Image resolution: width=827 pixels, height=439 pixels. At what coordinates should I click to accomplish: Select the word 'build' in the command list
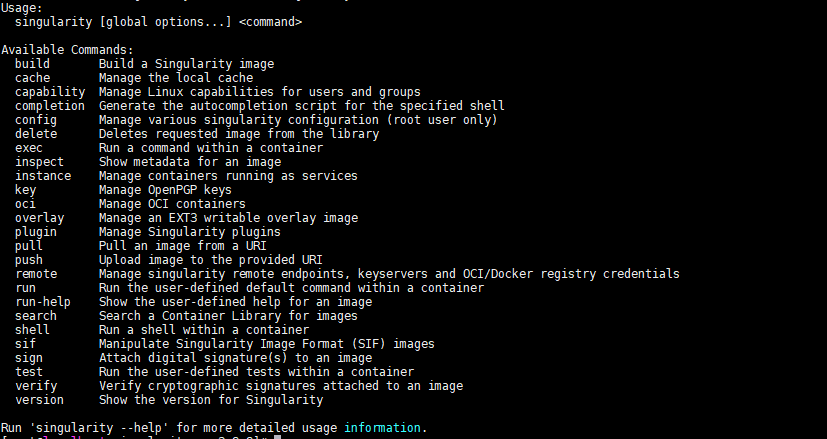pos(32,64)
